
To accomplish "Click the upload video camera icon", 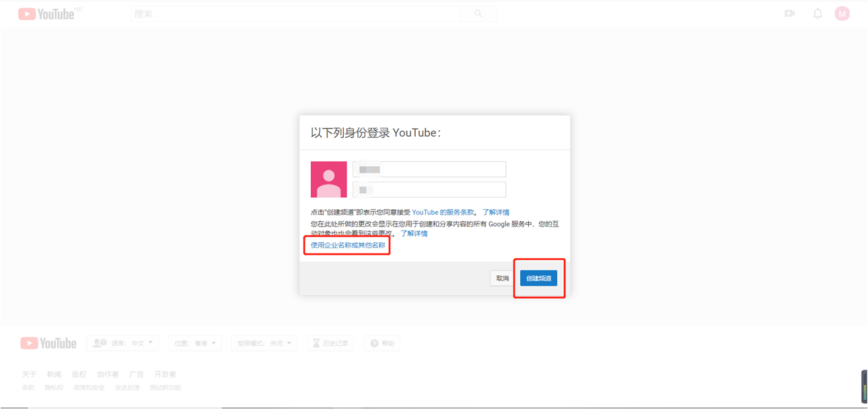I will [x=790, y=13].
